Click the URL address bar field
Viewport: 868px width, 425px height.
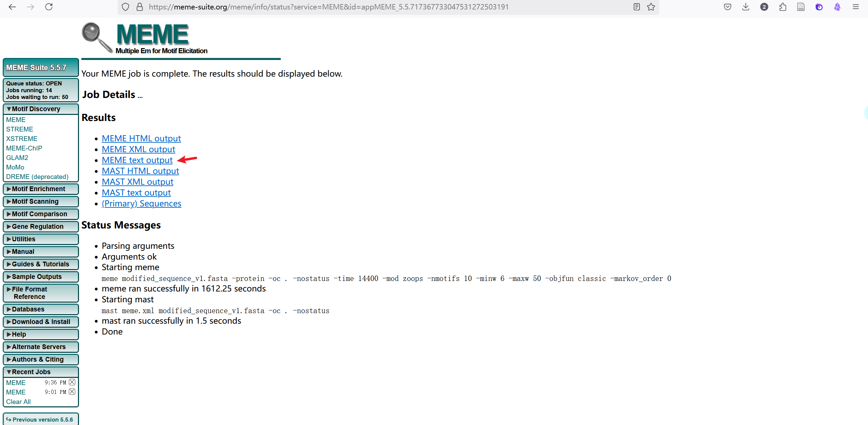point(329,7)
